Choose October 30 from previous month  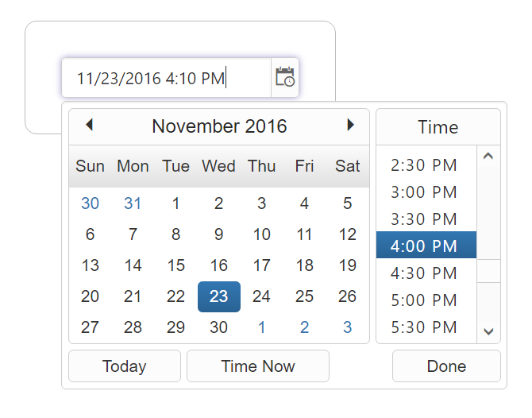pyautogui.click(x=91, y=203)
